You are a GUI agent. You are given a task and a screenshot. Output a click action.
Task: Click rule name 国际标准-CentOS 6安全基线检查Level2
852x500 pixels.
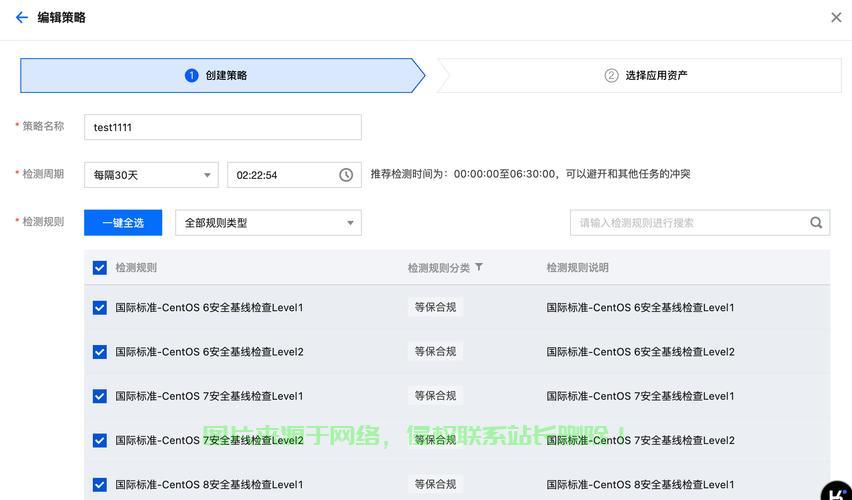(209, 352)
